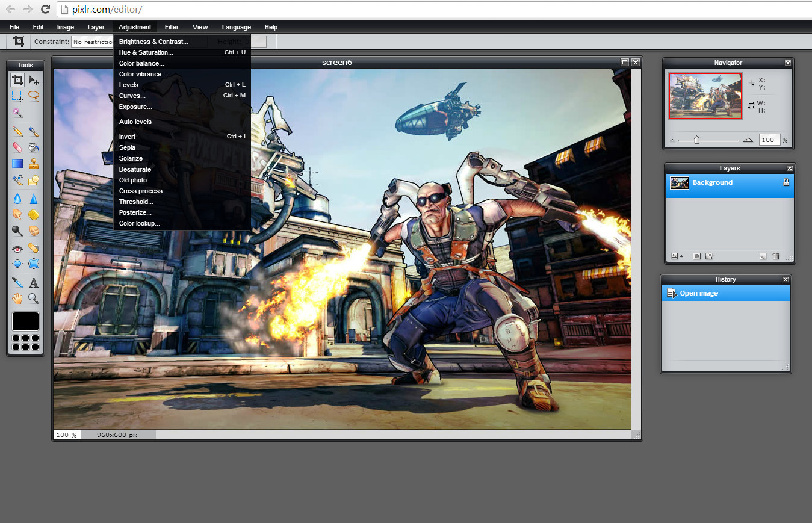This screenshot has height=523, width=812.
Task: Click the Navigator zoom percentage field
Action: point(769,140)
